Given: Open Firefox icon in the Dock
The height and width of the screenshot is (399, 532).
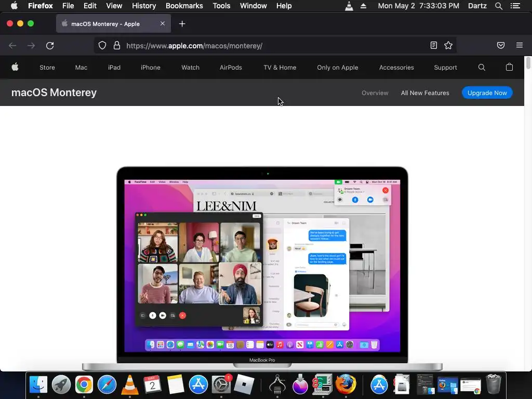Looking at the screenshot, I should pos(345,384).
